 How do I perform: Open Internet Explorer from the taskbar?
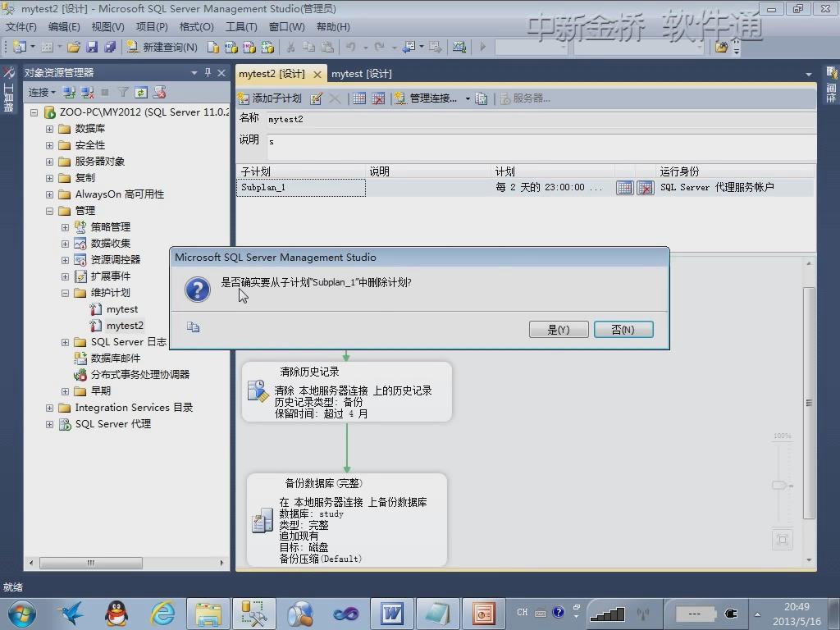click(x=163, y=614)
